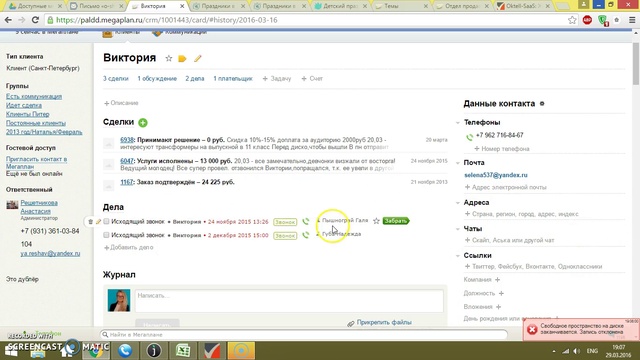Viewport: 640px width, 360px height.
Task: Edit client card via title pencil icon
Action: click(x=198, y=59)
